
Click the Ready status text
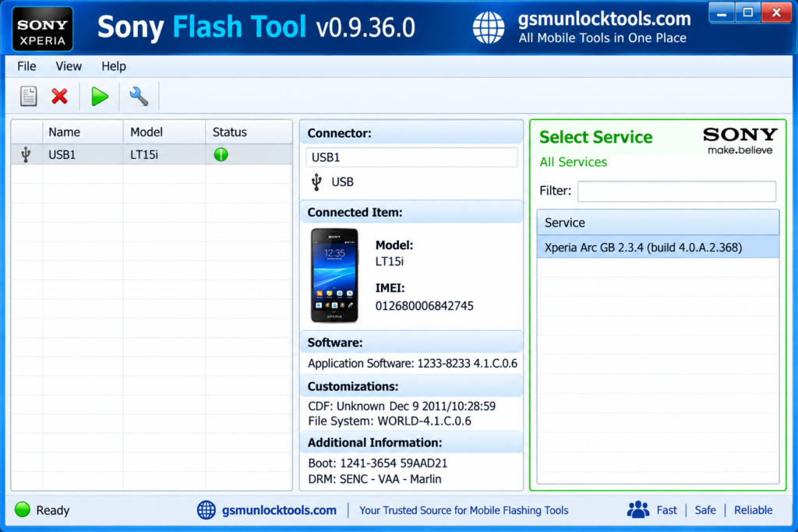[x=53, y=510]
